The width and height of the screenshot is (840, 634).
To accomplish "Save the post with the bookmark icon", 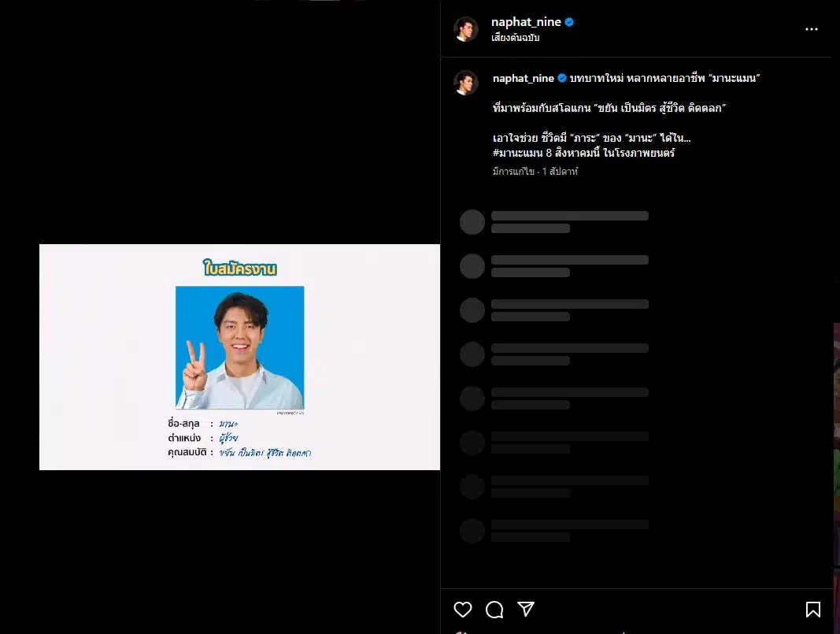I will 812,609.
